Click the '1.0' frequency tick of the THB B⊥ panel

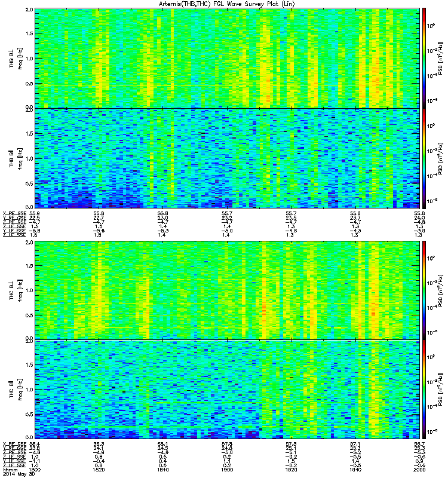click(x=29, y=58)
